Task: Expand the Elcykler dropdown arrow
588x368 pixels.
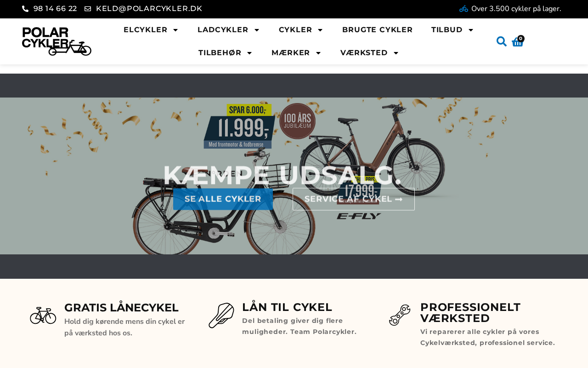Action: click(175, 30)
